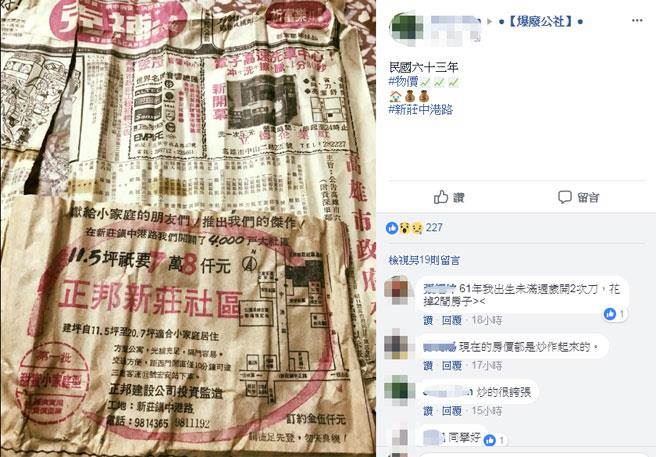The height and width of the screenshot is (457, 656).
Task: Open the old newspaper photo
Action: (x=187, y=228)
